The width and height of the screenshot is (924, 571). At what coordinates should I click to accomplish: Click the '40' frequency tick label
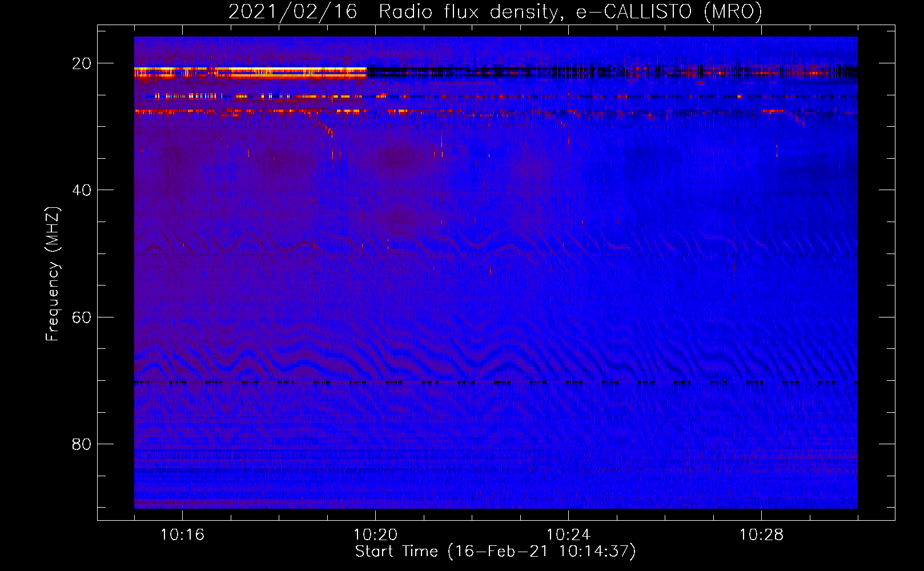tap(82, 190)
